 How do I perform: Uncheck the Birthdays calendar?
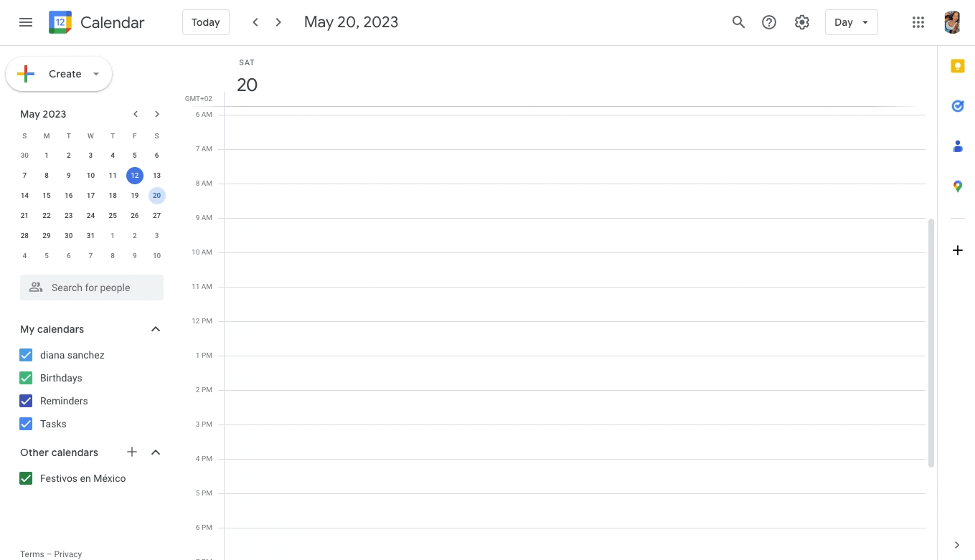point(26,378)
